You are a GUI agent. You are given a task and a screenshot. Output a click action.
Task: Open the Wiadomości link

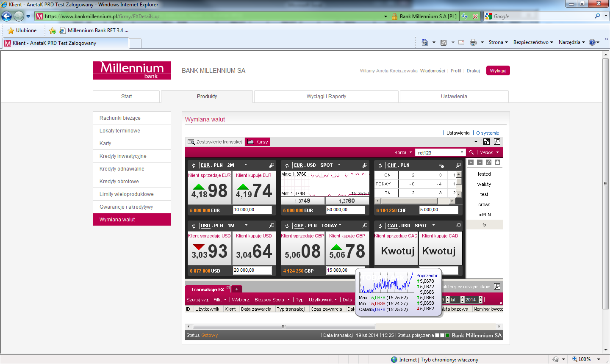tap(433, 71)
